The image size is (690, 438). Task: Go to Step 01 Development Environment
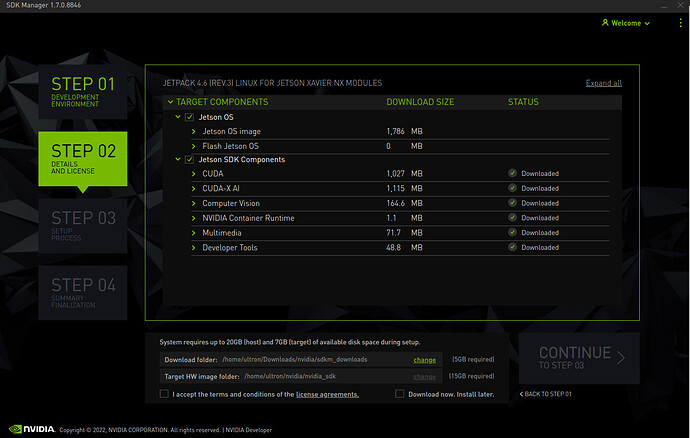(83, 92)
